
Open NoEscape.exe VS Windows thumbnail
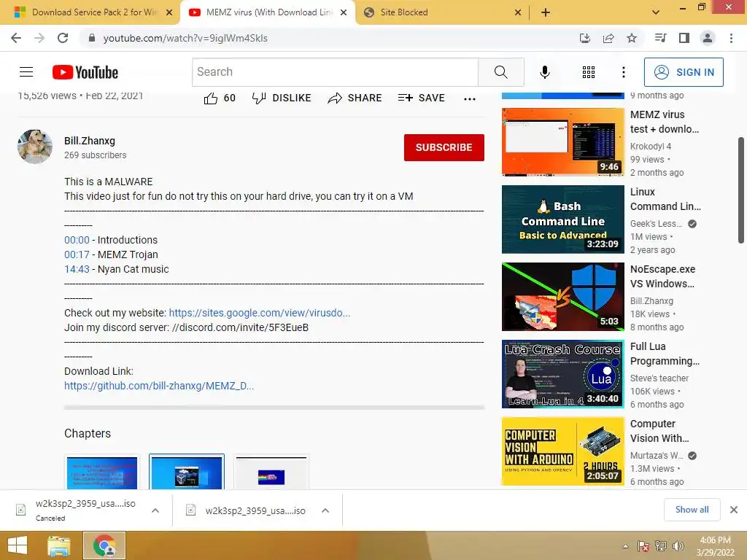click(562, 297)
